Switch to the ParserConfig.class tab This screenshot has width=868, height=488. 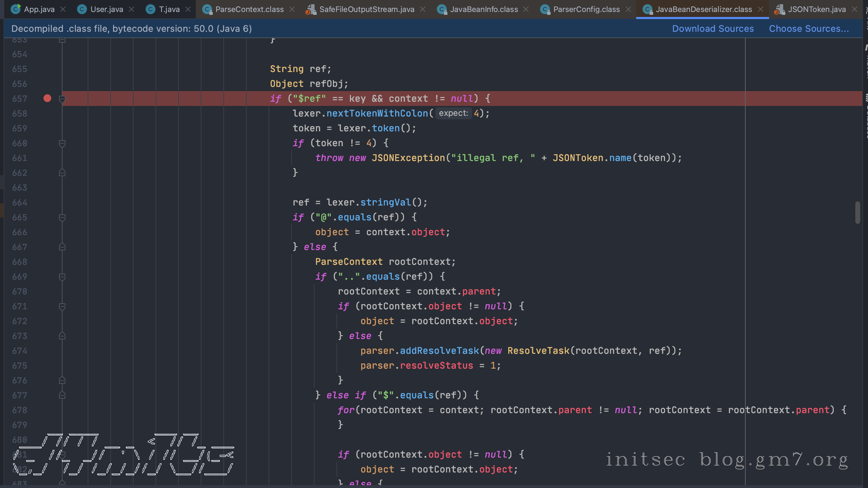tap(586, 10)
